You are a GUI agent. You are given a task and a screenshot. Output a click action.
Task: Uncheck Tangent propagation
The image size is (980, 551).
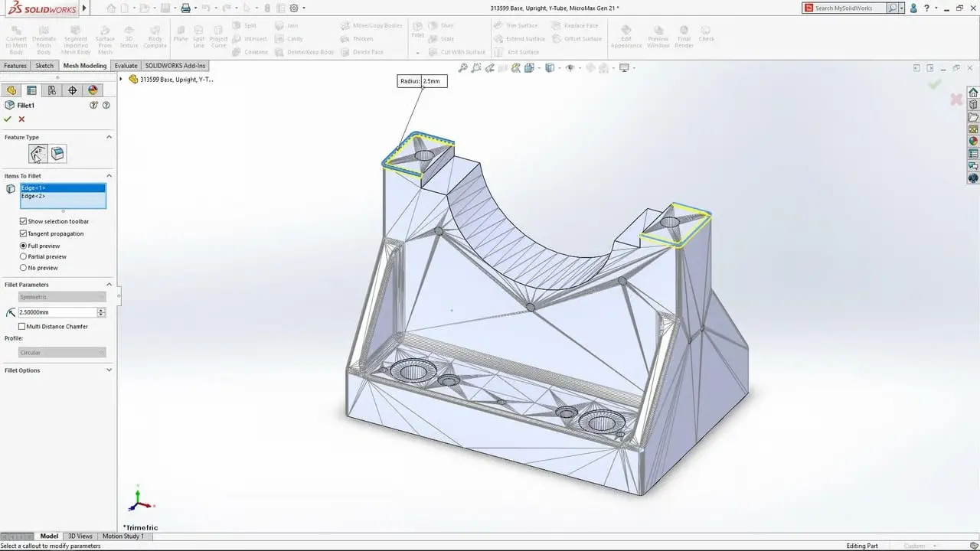[23, 233]
